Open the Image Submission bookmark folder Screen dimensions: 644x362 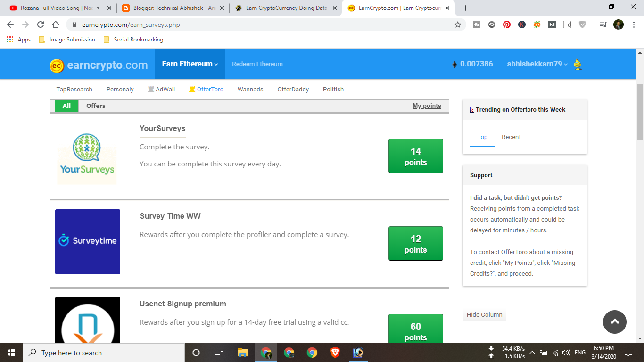click(67, 40)
